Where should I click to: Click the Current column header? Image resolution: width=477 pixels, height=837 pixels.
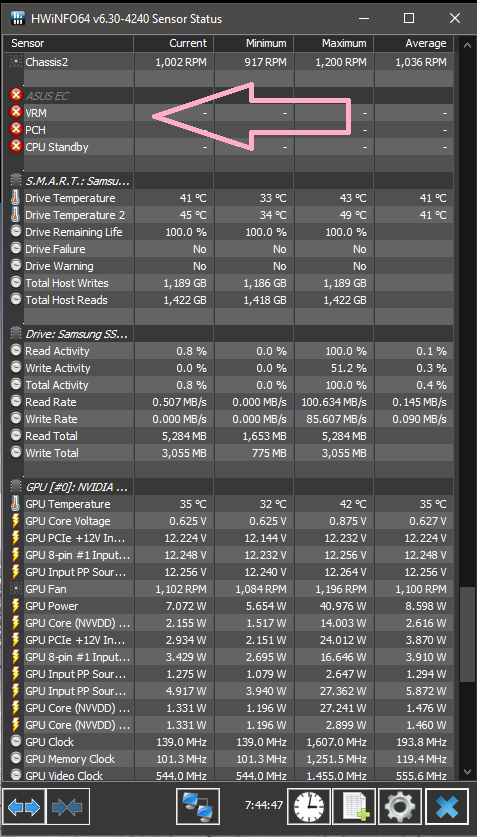coord(174,43)
